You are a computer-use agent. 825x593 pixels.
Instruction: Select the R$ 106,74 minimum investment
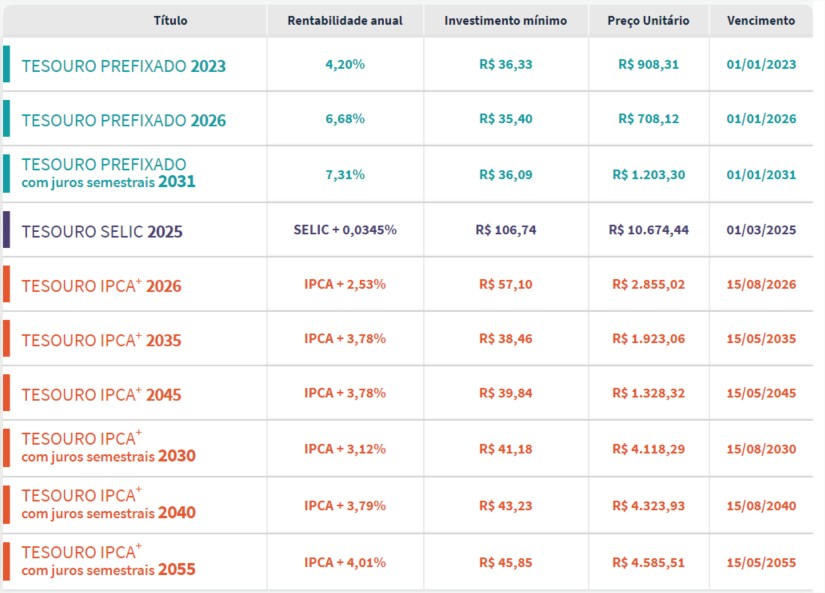506,230
